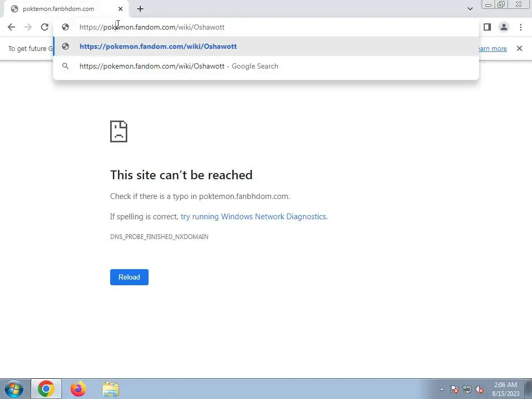The width and height of the screenshot is (532, 399).
Task: Choose the Google Search suggestion for Oshawott
Action: click(266, 66)
